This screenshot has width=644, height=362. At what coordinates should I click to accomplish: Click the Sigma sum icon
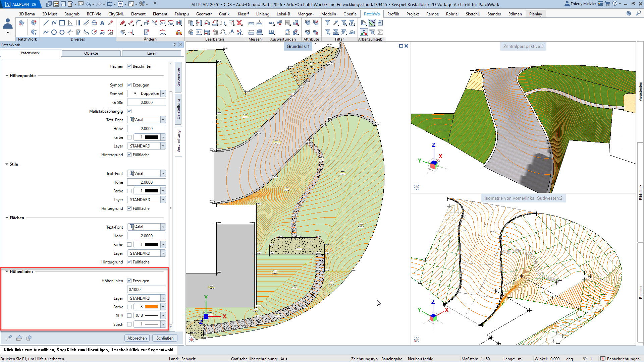click(380, 32)
